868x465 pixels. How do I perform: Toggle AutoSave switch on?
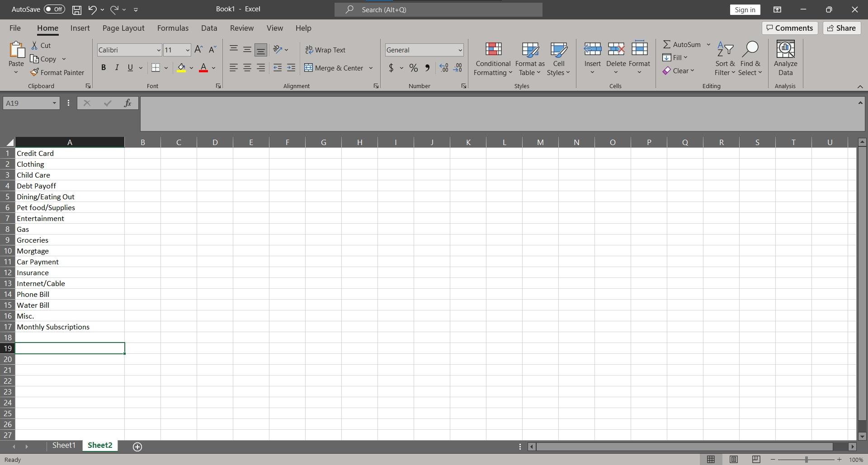point(54,9)
